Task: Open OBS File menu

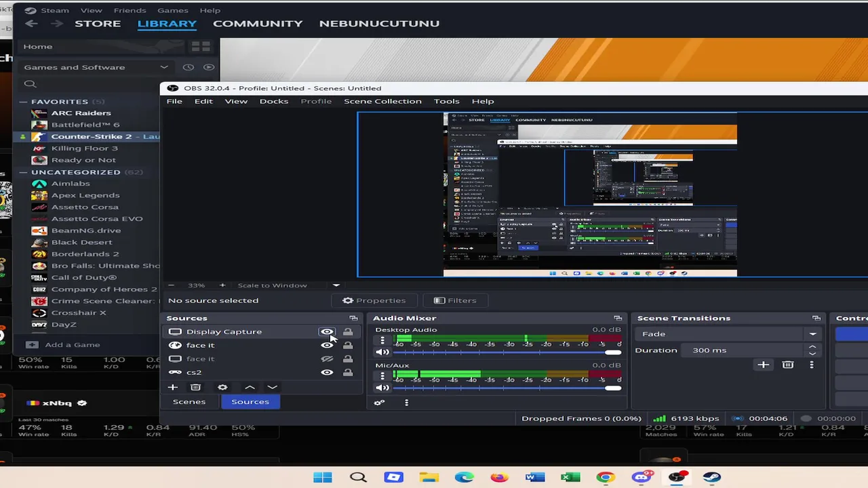Action: (174, 101)
